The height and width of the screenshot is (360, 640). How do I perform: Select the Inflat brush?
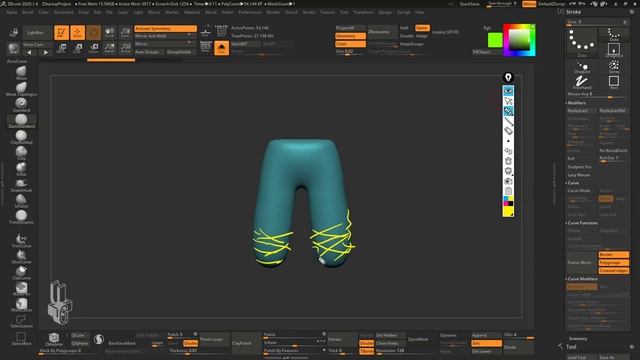[x=21, y=169]
